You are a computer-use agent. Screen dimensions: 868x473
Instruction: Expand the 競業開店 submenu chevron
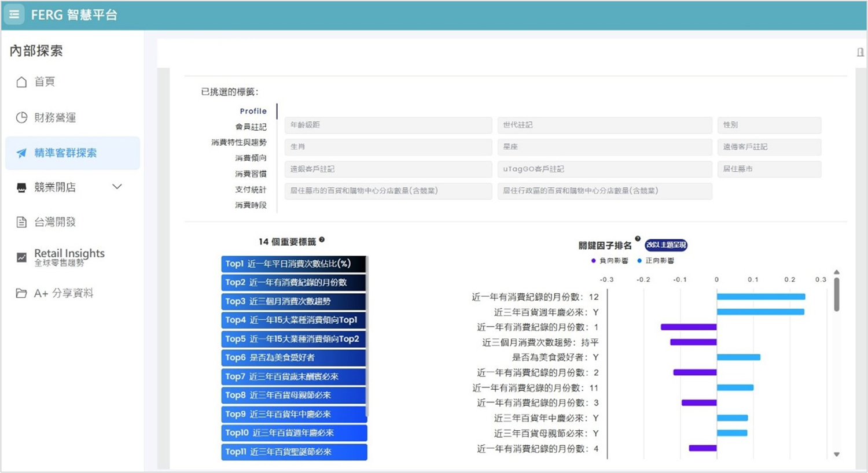(117, 187)
